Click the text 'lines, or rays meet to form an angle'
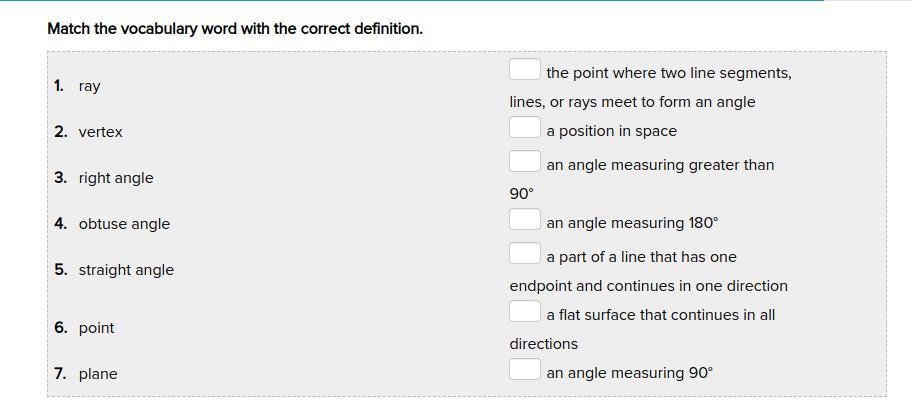 pos(632,102)
